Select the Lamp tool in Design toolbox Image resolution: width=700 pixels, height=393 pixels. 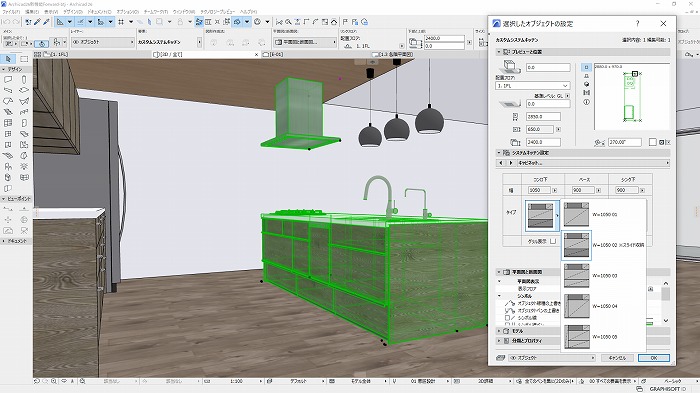24,166
